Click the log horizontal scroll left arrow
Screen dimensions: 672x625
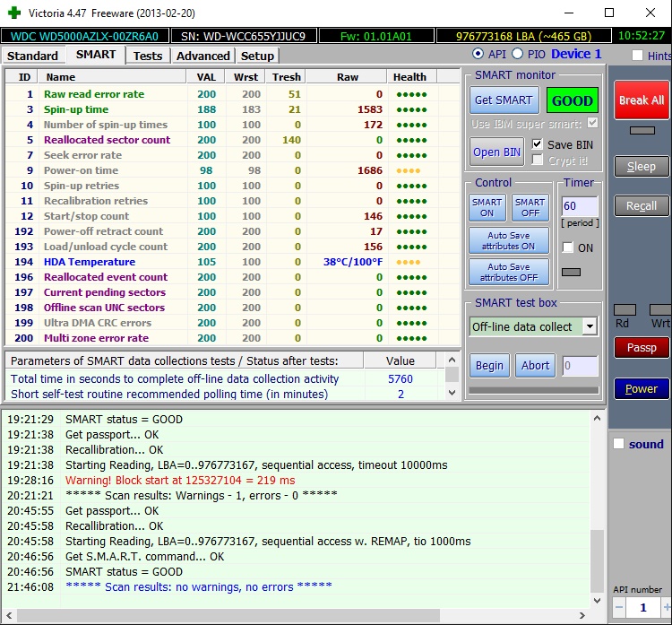pos(9,615)
